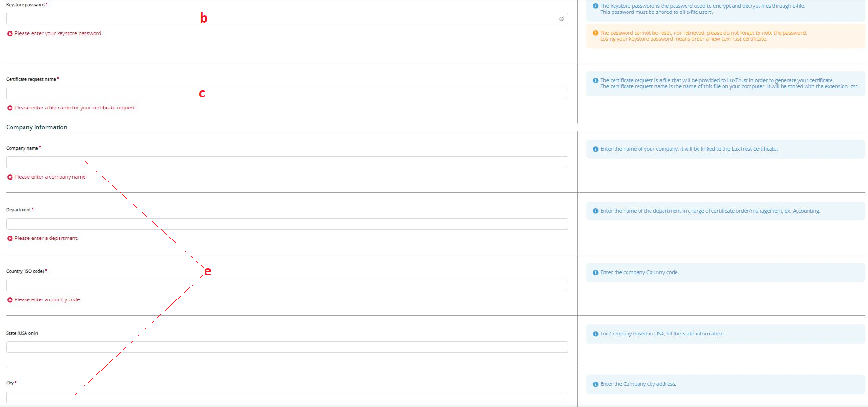Click error icon beside country code message
This screenshot has height=407, width=868.
(x=10, y=300)
